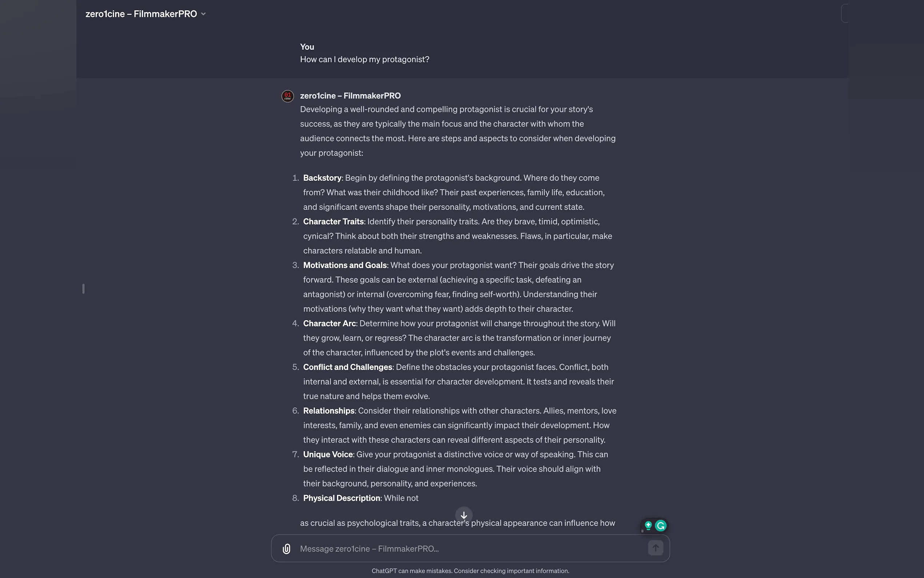Click the bold 'Physical Description' heading
The image size is (924, 578).
342,498
